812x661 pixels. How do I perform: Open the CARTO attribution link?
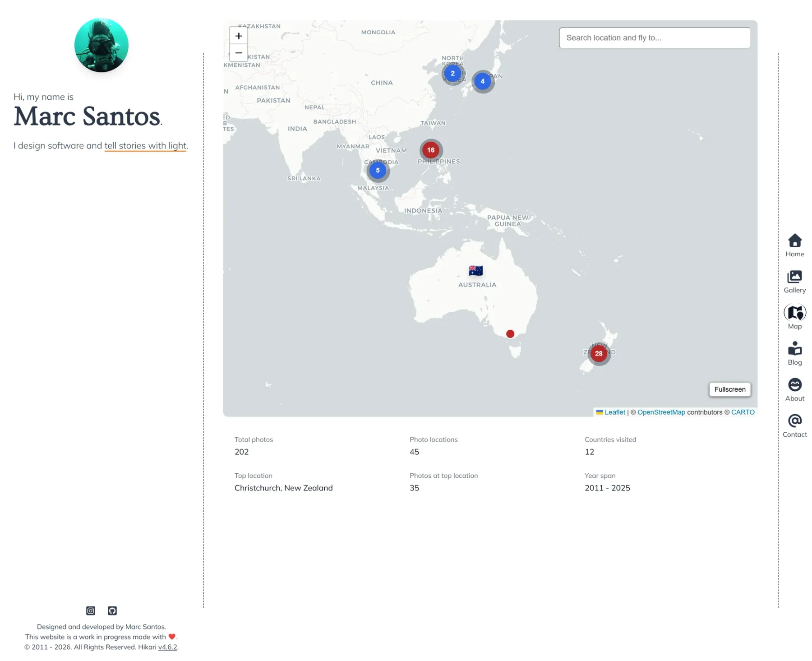click(743, 412)
